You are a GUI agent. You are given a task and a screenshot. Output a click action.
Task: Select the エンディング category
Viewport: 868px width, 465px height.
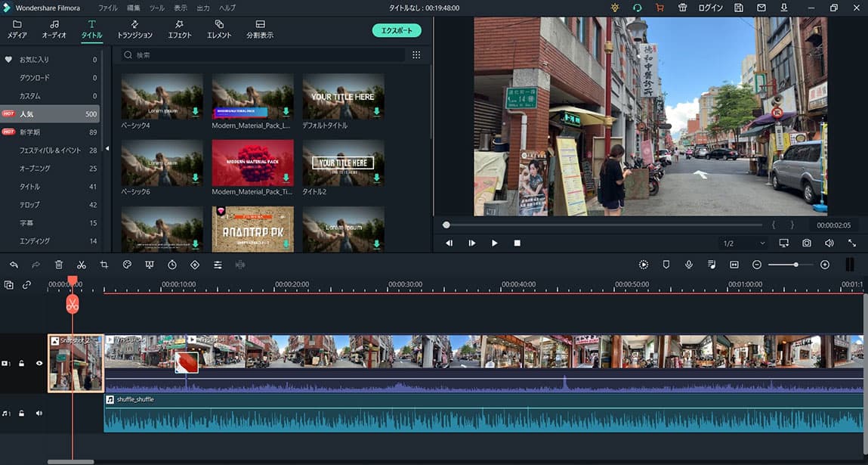point(50,241)
